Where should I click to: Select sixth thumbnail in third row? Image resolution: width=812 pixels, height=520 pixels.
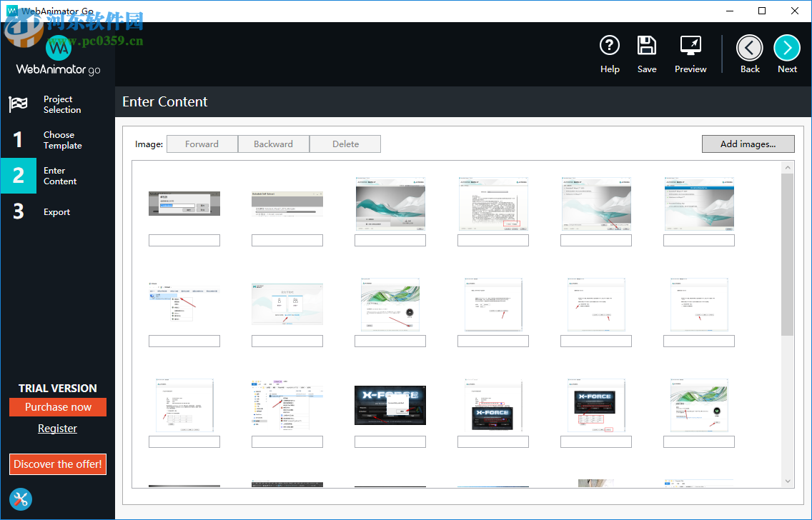tap(699, 404)
